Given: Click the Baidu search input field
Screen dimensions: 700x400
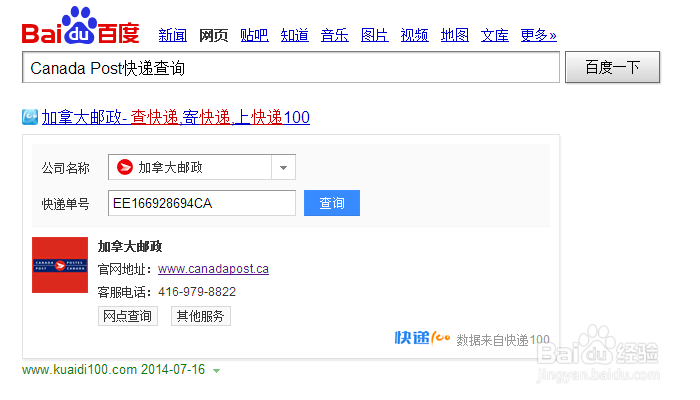Looking at the screenshot, I should (x=291, y=67).
